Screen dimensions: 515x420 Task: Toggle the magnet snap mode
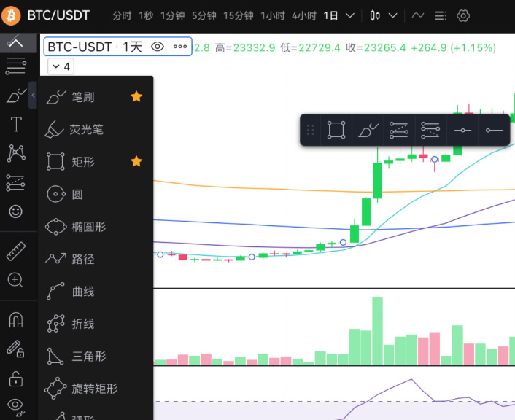[16, 320]
